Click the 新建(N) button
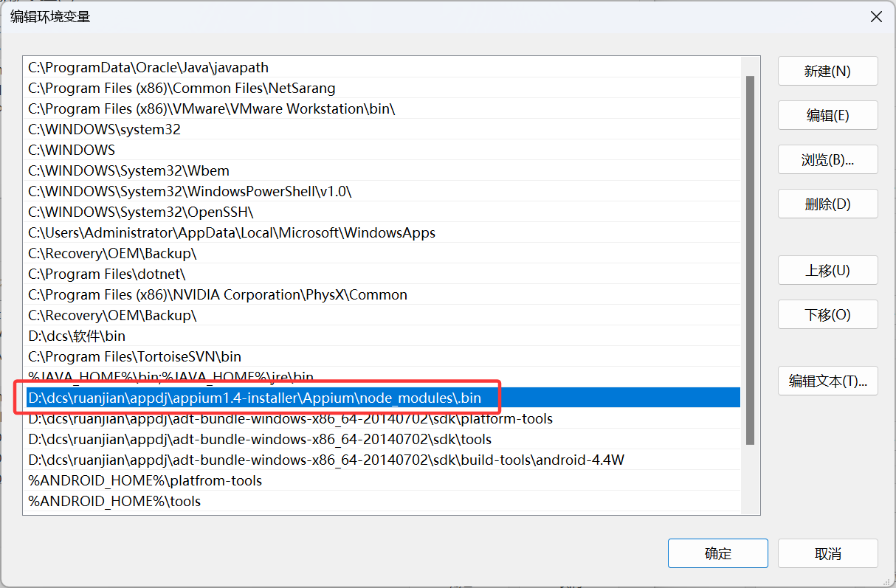This screenshot has height=588, width=896. [x=827, y=71]
